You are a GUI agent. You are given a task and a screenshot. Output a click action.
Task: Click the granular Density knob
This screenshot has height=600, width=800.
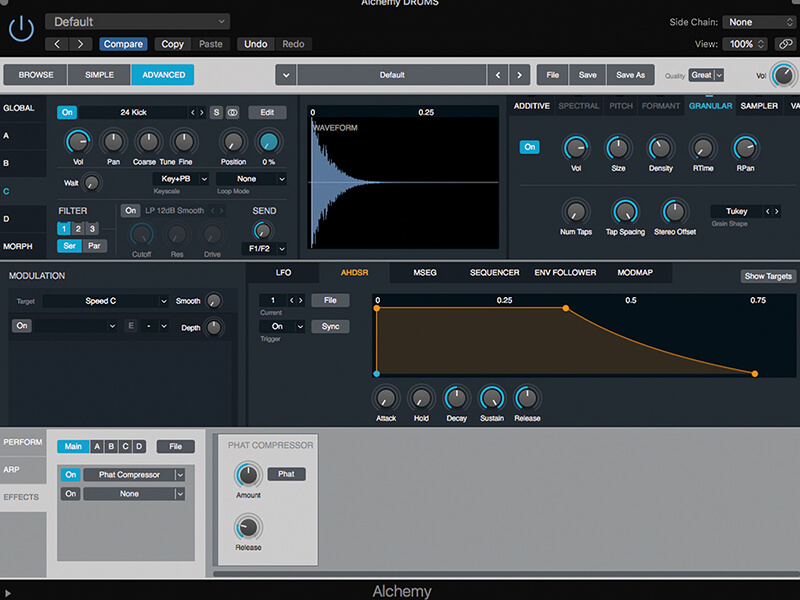(660, 148)
